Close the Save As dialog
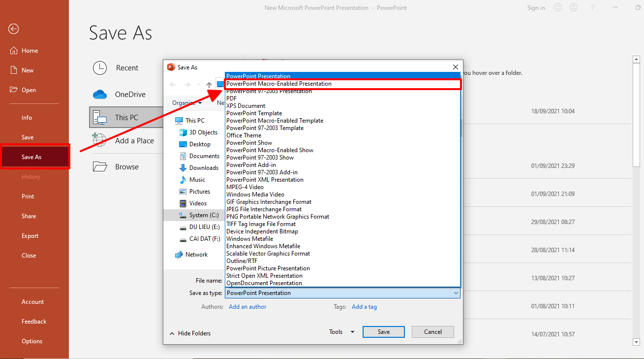The height and width of the screenshot is (359, 644). click(x=456, y=67)
